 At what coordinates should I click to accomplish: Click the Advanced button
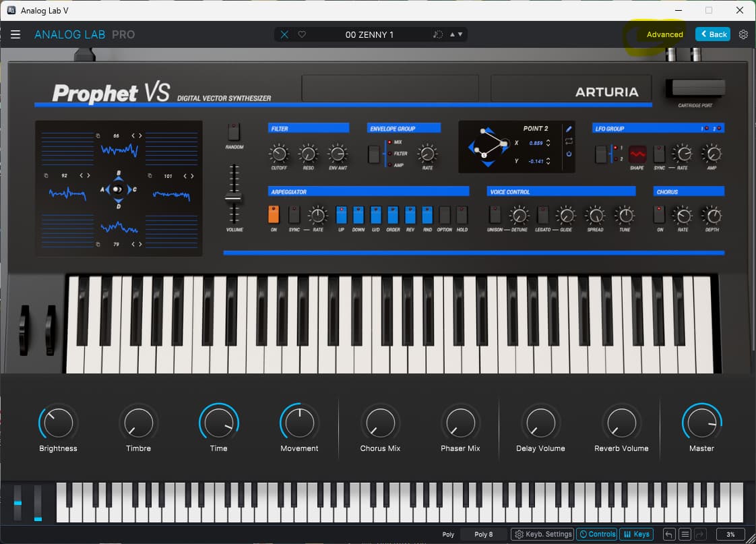pos(664,34)
